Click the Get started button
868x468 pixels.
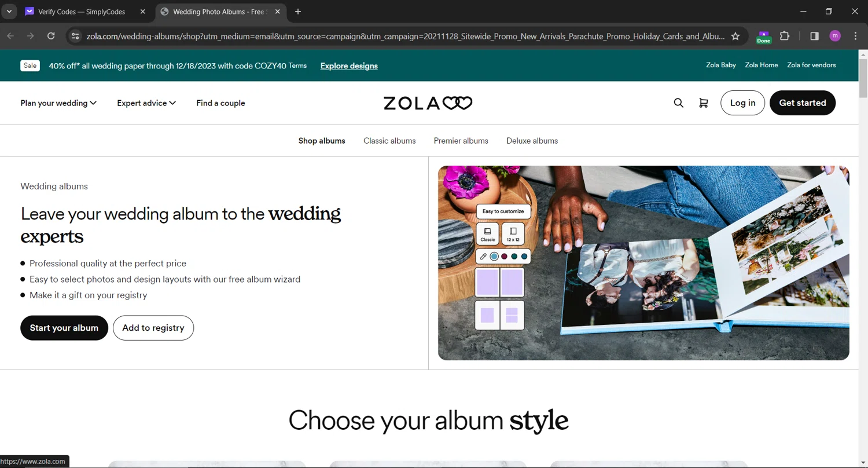coord(803,103)
